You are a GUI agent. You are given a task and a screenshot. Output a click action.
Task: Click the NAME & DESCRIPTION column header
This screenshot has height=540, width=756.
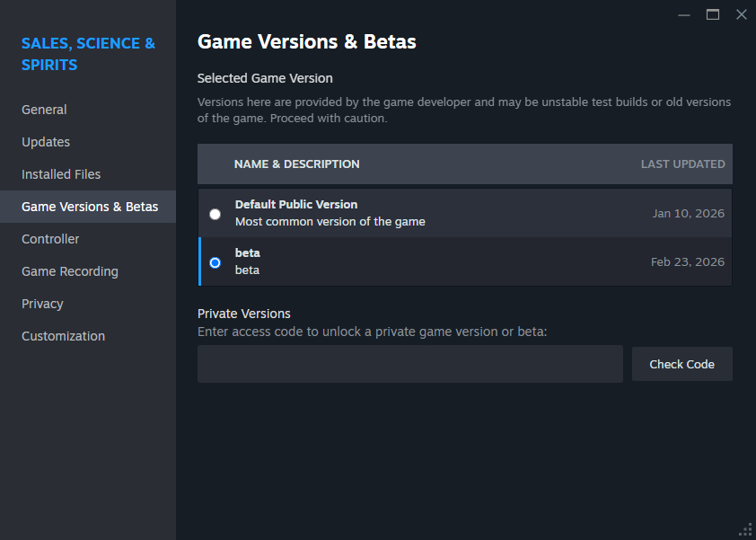coord(296,164)
